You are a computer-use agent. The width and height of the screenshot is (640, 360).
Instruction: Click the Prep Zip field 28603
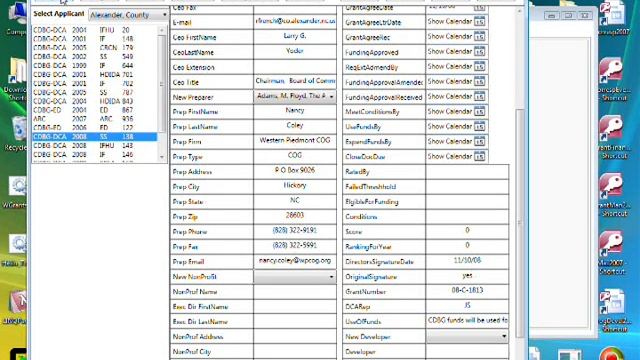[295, 216]
